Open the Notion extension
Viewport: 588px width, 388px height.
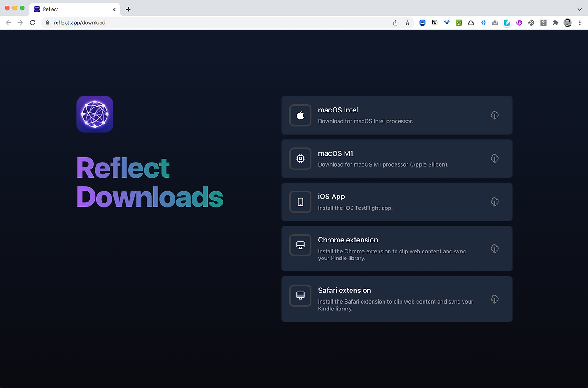pyautogui.click(x=435, y=22)
